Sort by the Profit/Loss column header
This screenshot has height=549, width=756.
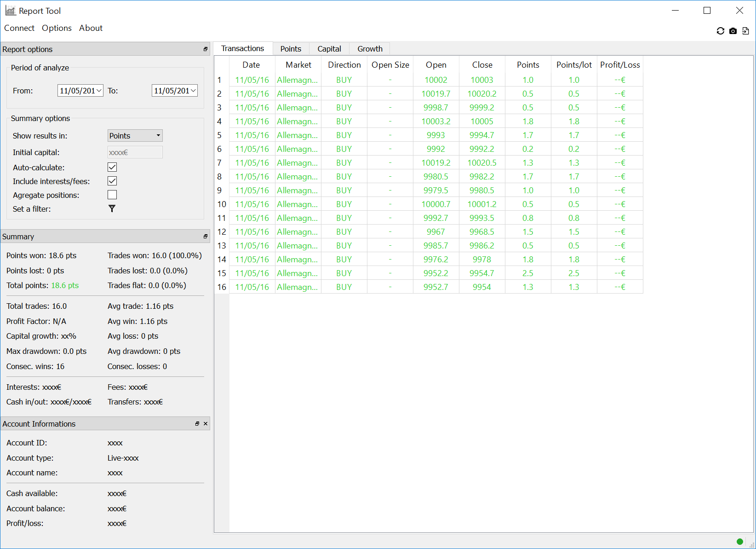point(620,65)
